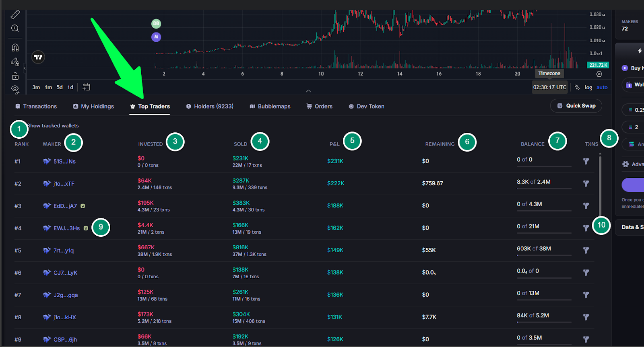Select the ruler measure tool

(x=15, y=14)
